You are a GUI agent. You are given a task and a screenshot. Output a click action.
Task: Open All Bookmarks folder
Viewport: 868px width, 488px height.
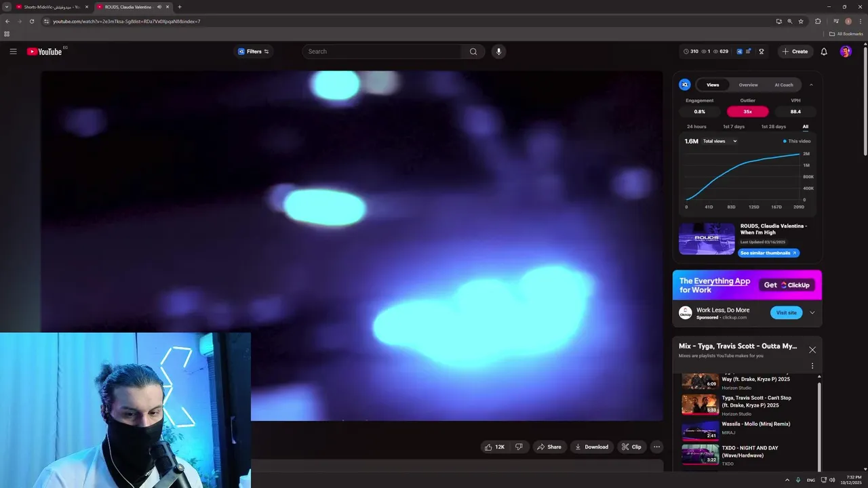[x=846, y=34]
